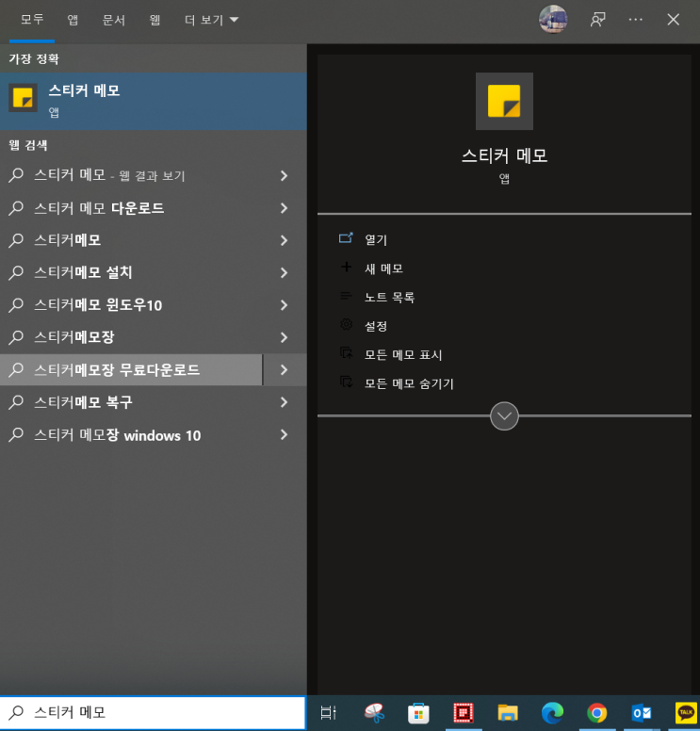Switch to the 문서 tab
700x731 pixels.
pos(113,20)
